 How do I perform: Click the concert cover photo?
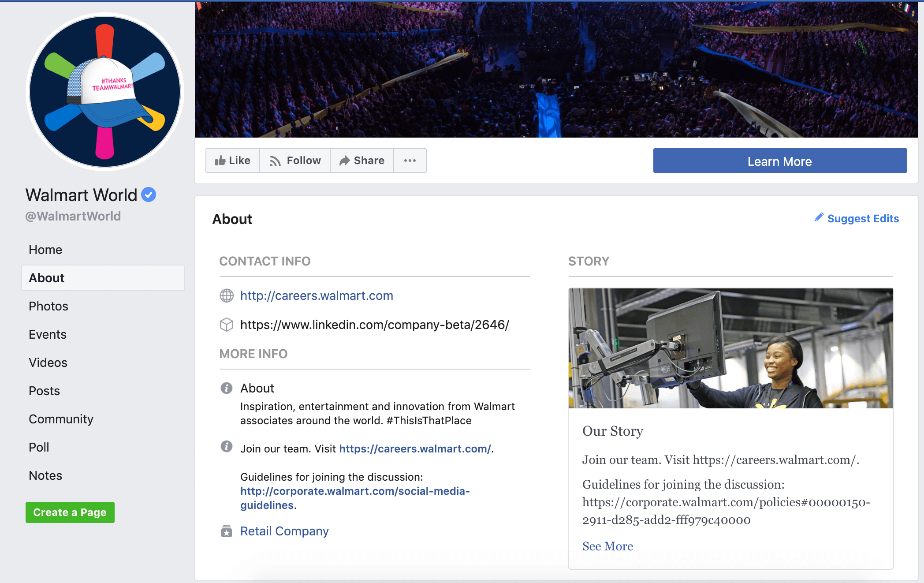pos(555,66)
